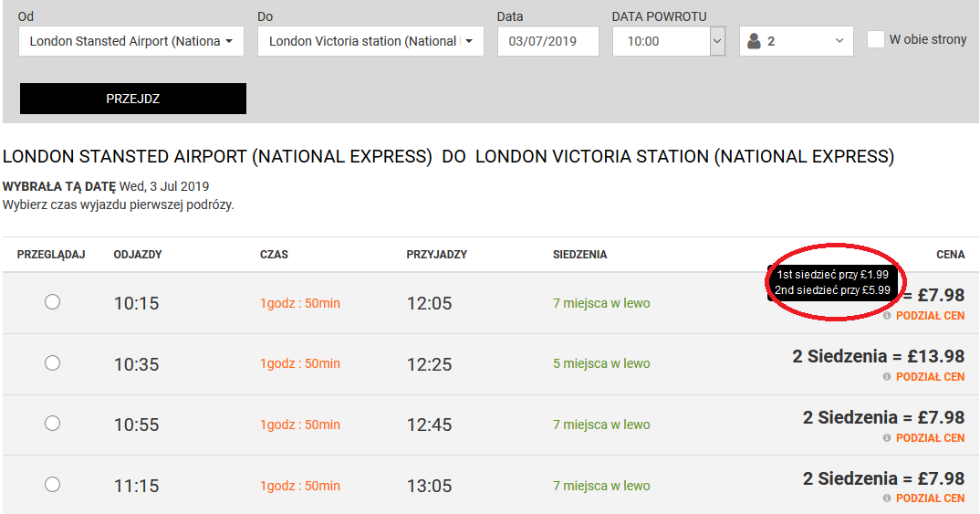
Task: Open the Od departure station dropdown
Action: (x=131, y=41)
